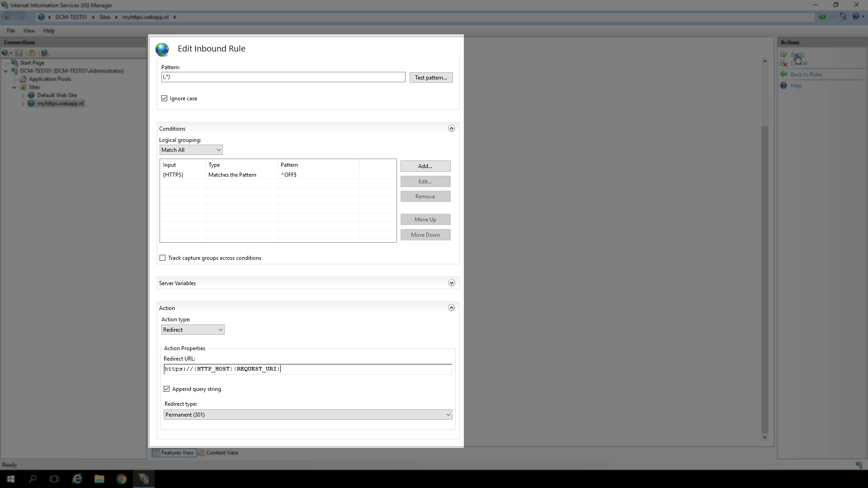
Task: Click the Back to Rules arrow icon
Action: click(x=783, y=75)
